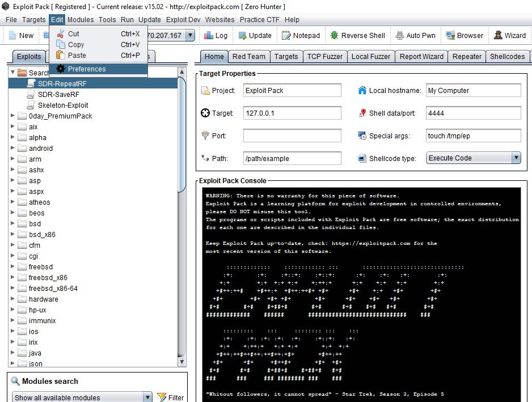
Task: Click the empty Port input field
Action: tap(292, 136)
